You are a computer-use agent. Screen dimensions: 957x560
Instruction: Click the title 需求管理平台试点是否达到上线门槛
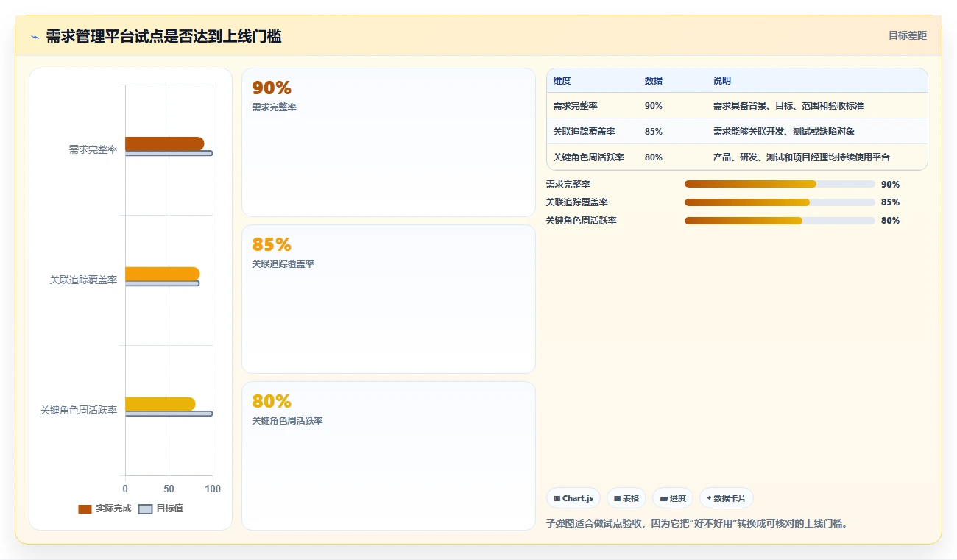(163, 36)
